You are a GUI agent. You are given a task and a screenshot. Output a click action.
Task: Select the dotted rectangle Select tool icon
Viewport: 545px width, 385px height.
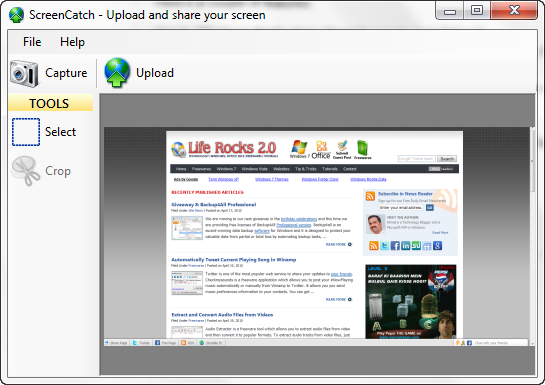pyautogui.click(x=26, y=132)
